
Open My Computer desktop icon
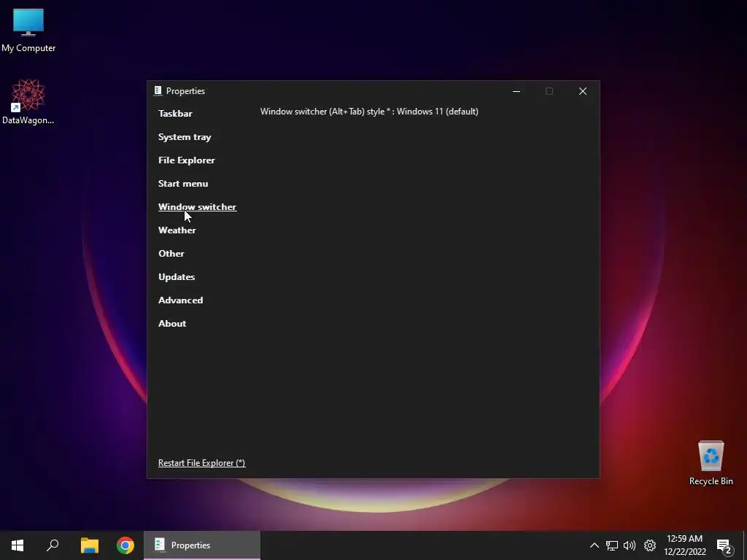point(28,31)
